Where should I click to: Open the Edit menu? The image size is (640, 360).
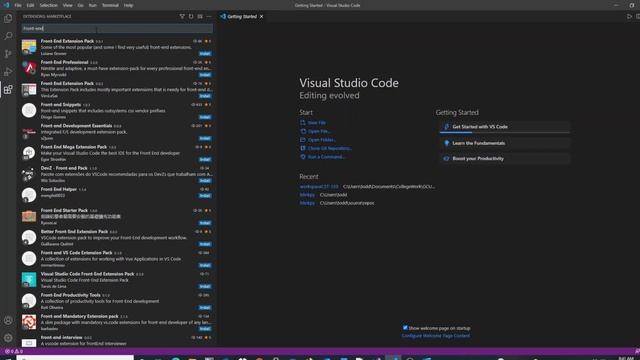pos(31,5)
